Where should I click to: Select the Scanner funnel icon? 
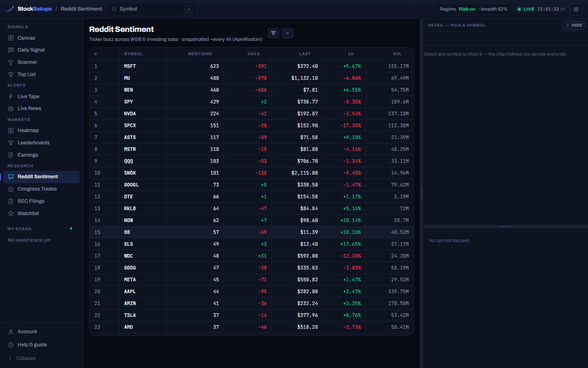(11, 62)
